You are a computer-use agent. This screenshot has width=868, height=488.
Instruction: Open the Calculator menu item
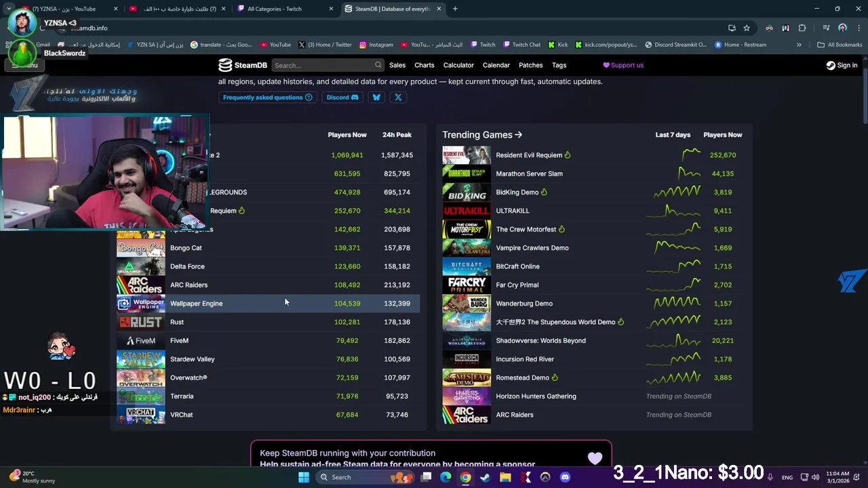458,65
